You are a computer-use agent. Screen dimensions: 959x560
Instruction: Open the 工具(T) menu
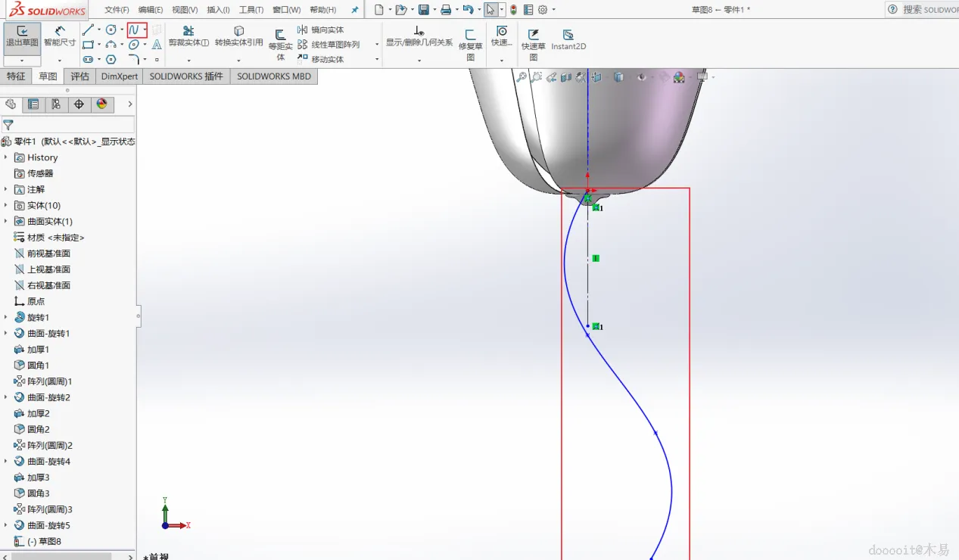(251, 10)
